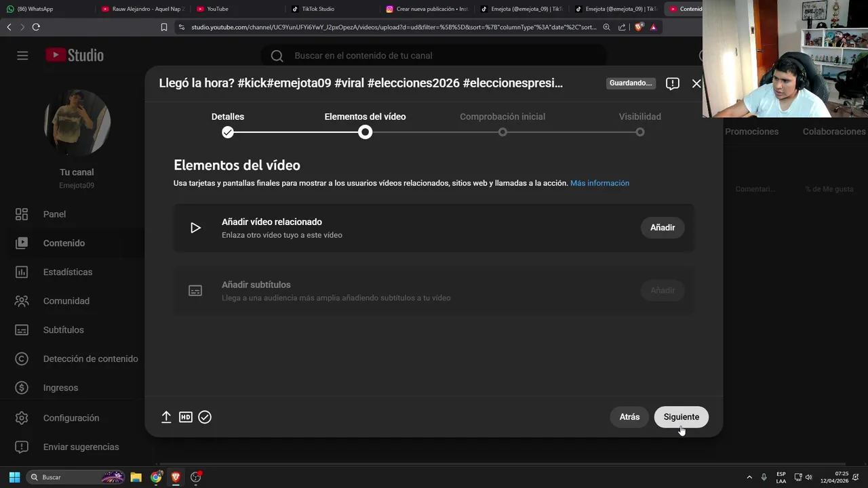Click the Ingresos dollar icon
The width and height of the screenshot is (868, 488).
click(22, 388)
